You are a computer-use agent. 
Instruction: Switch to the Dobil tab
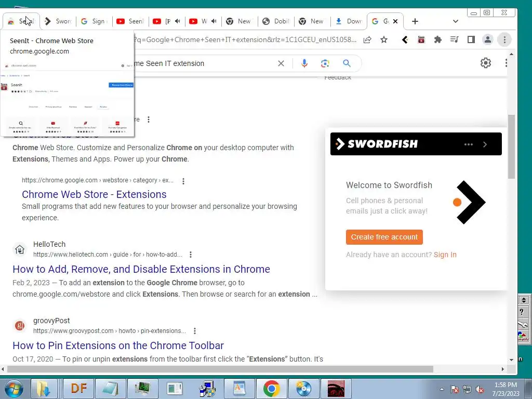[x=276, y=21]
